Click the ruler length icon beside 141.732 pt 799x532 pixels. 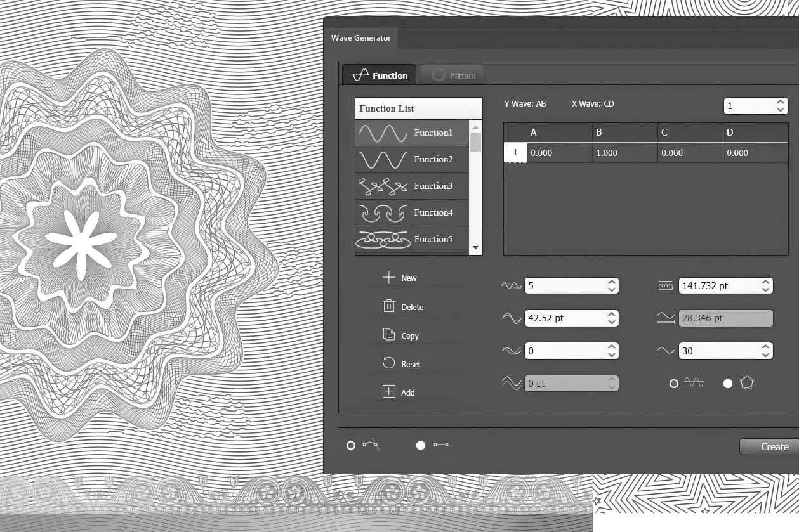click(665, 286)
